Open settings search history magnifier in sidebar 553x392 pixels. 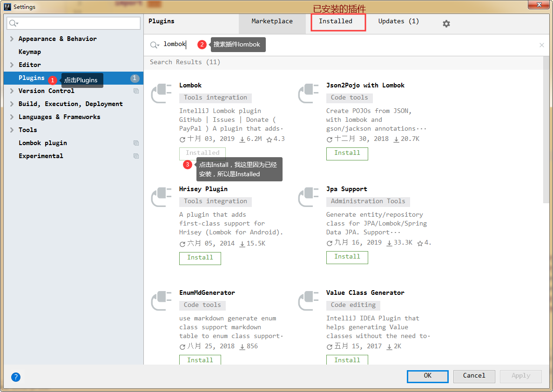coord(14,23)
